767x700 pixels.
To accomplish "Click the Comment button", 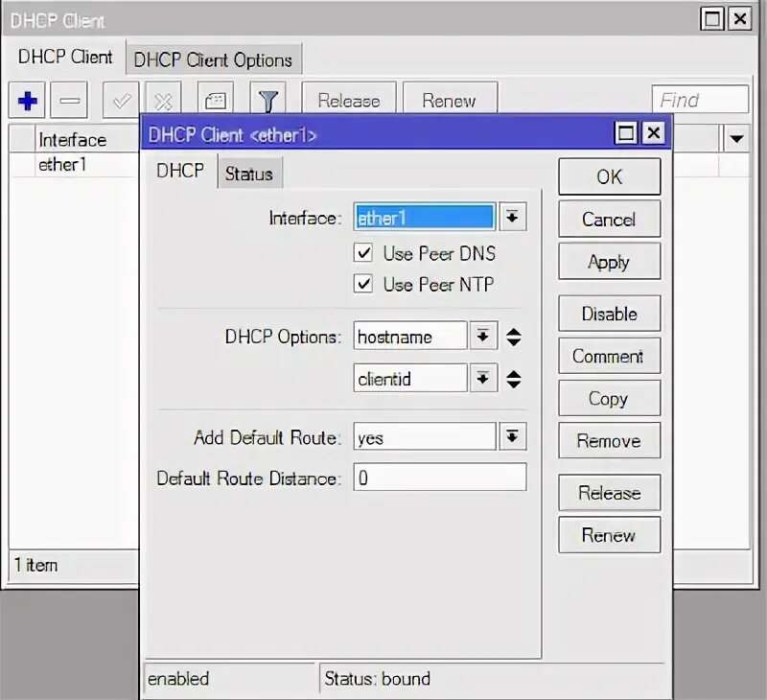I will (609, 356).
